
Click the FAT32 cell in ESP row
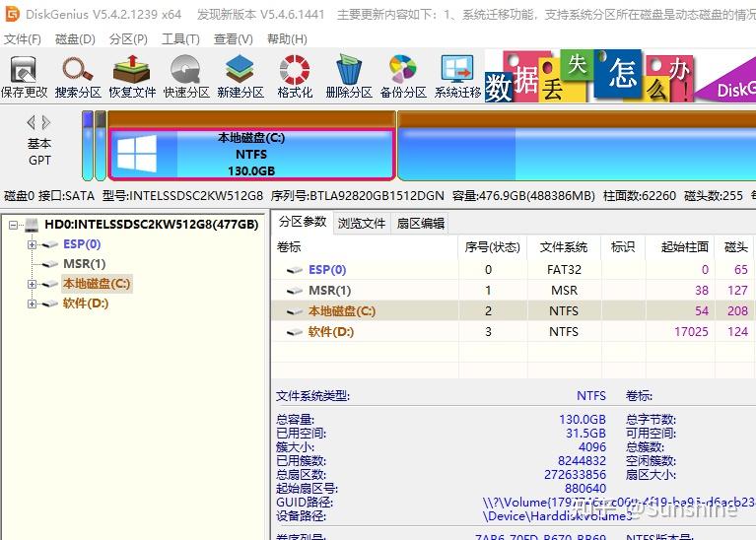564,270
